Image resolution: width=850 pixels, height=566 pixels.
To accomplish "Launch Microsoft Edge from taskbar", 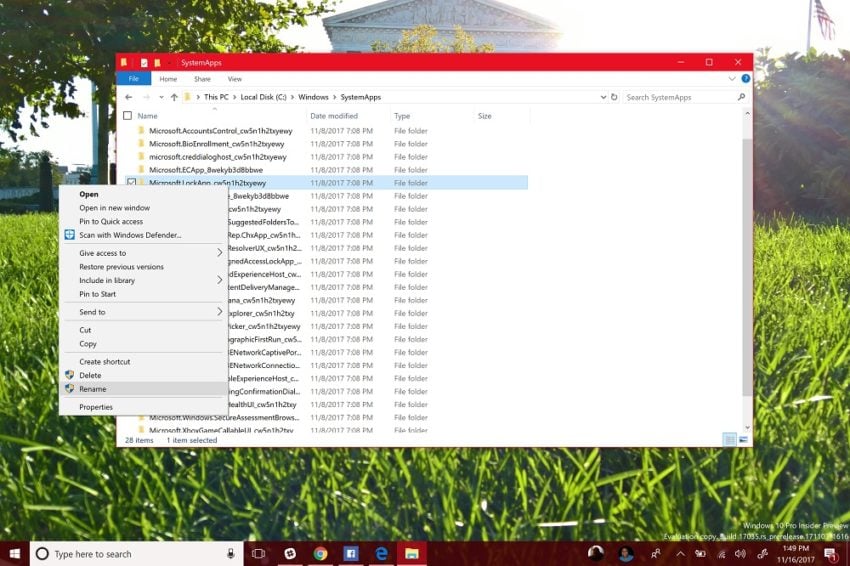I will pyautogui.click(x=382, y=554).
